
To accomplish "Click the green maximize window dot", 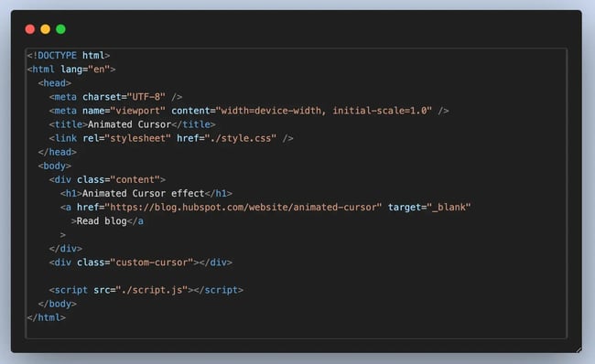I will [x=60, y=29].
